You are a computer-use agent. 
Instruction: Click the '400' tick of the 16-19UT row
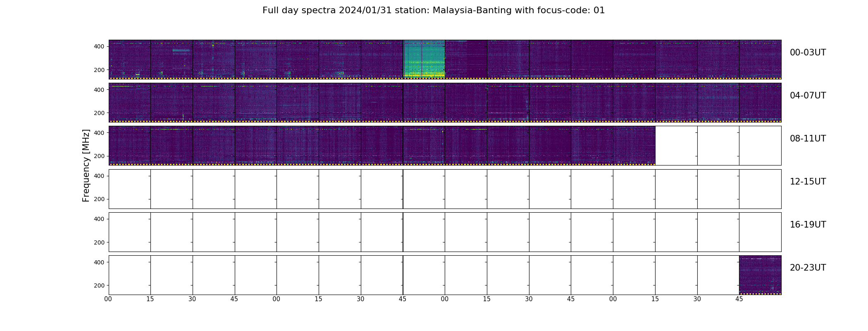99,219
